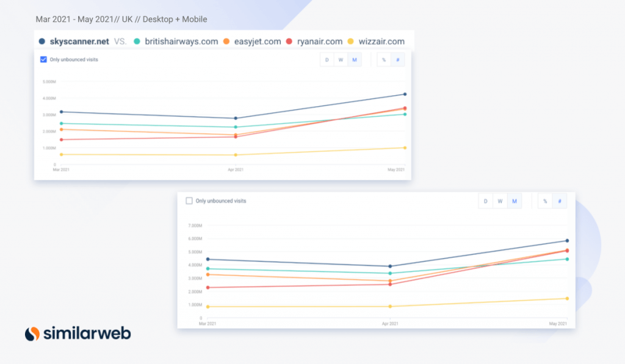Click britishairways' May 2021 point in lower chart
Image resolution: width=625 pixels, height=364 pixels.
point(567,259)
